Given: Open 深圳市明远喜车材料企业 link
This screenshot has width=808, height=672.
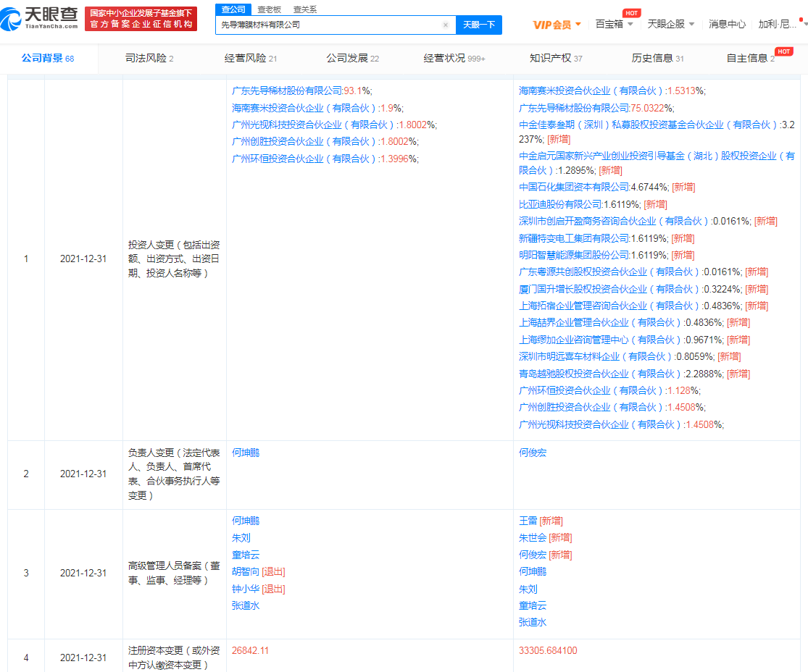Looking at the screenshot, I should (596, 357).
